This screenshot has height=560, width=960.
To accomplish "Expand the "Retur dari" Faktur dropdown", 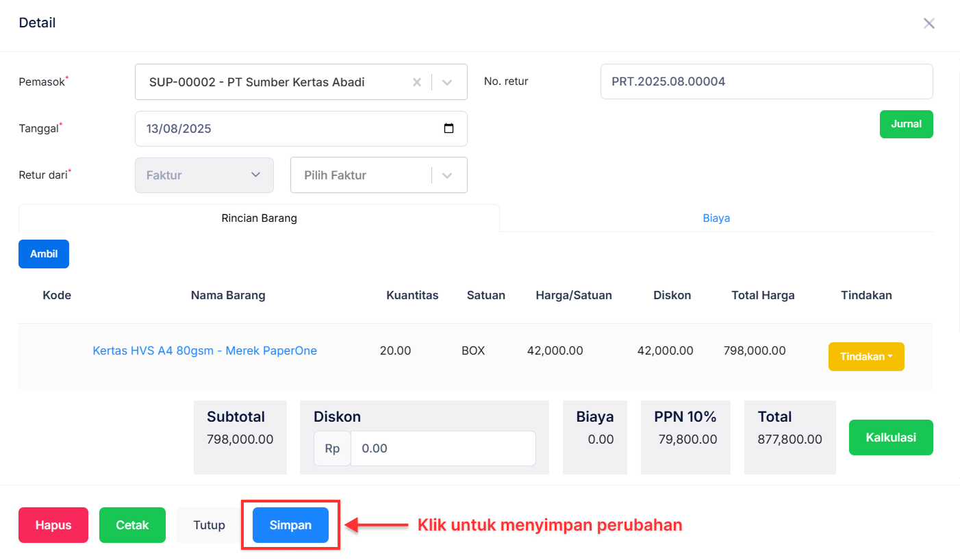I will pyautogui.click(x=204, y=175).
